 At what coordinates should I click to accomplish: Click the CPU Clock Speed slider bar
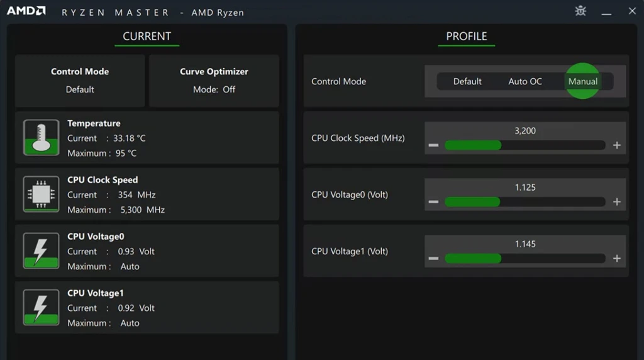pyautogui.click(x=525, y=145)
